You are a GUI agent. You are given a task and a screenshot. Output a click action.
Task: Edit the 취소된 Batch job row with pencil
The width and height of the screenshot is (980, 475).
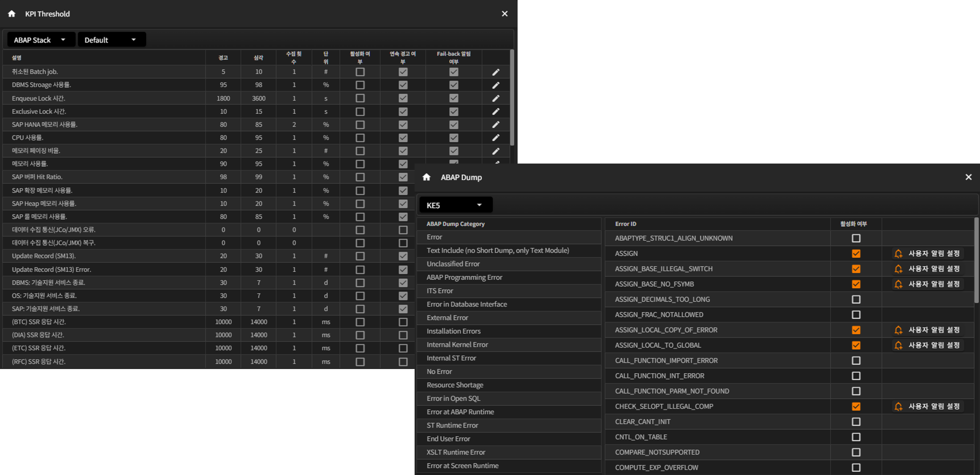pos(496,72)
